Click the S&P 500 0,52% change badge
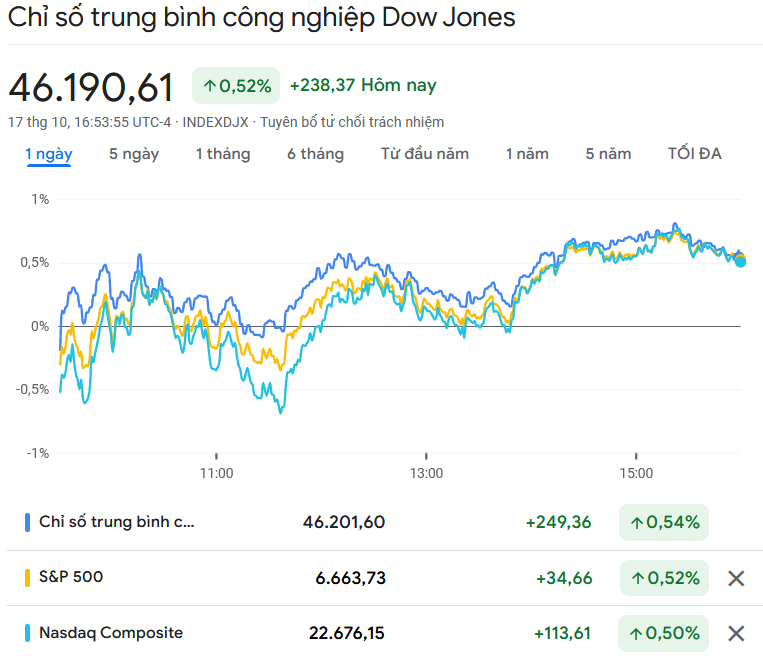The width and height of the screenshot is (763, 656). click(x=664, y=578)
